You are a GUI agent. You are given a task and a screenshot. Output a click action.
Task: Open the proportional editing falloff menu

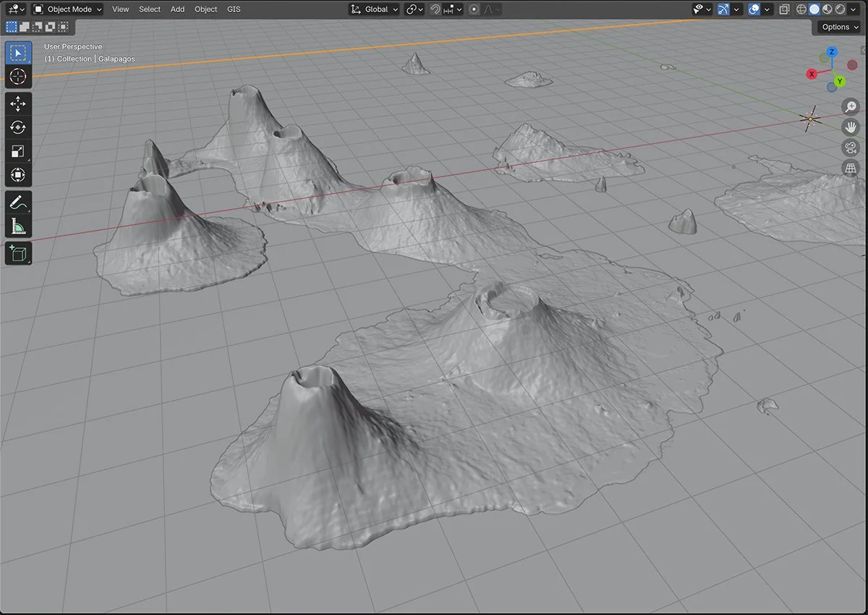492,9
